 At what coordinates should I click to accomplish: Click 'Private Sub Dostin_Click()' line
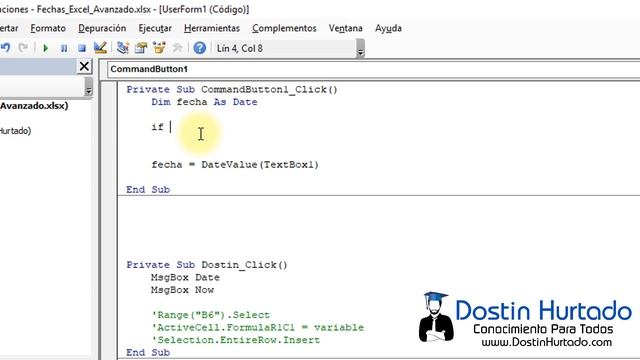pos(207,264)
